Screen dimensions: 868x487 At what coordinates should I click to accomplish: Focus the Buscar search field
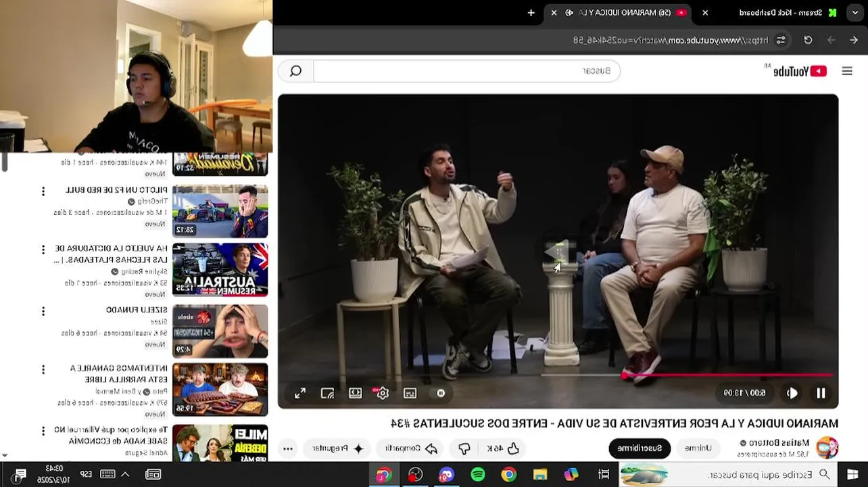[466, 71]
